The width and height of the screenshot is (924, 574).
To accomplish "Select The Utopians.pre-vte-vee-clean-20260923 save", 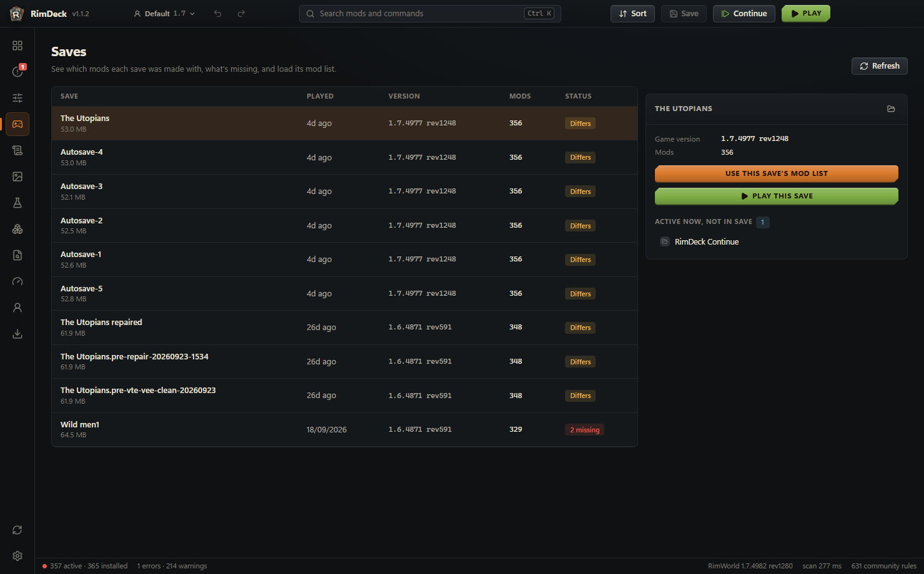I will pyautogui.click(x=345, y=396).
